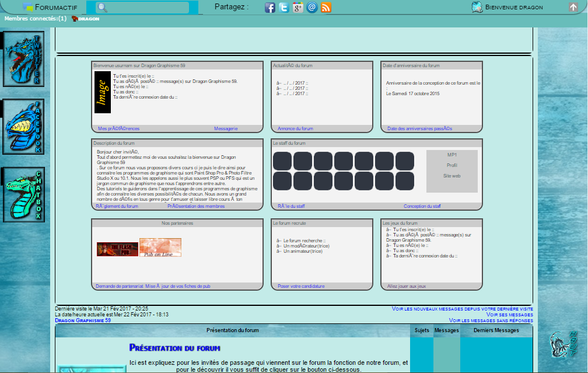Click the Facebook share icon in toolbar
588x373 pixels.
(x=270, y=8)
